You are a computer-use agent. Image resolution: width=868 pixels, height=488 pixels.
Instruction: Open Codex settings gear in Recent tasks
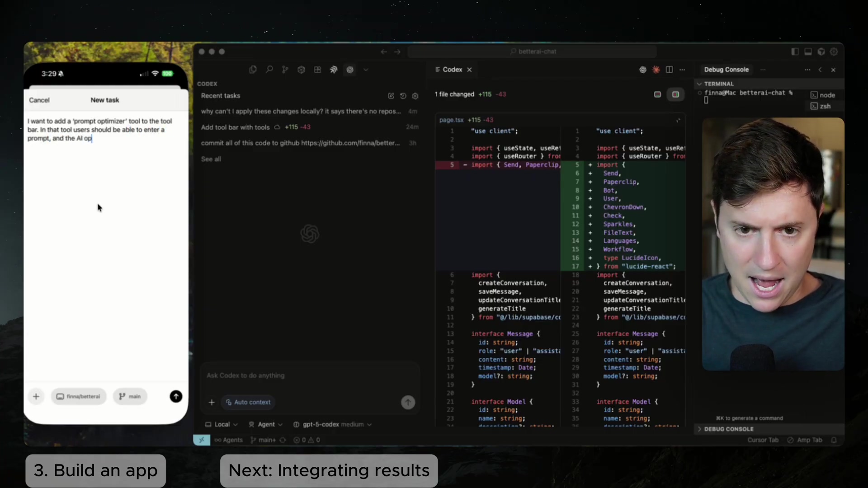point(415,96)
